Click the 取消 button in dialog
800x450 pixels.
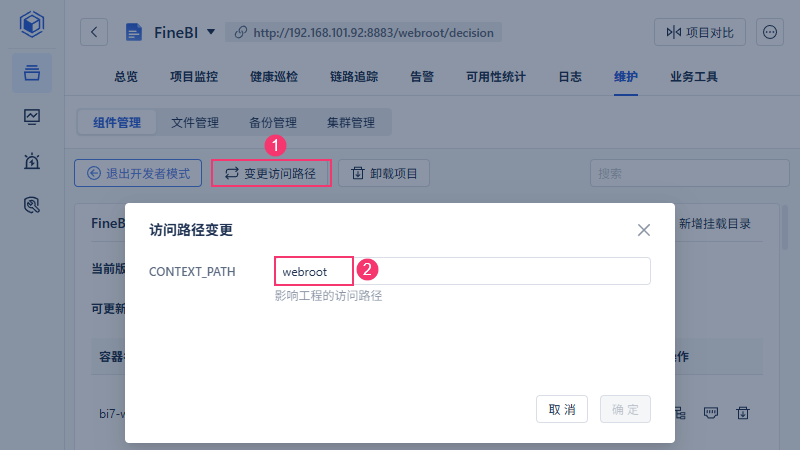pos(562,409)
